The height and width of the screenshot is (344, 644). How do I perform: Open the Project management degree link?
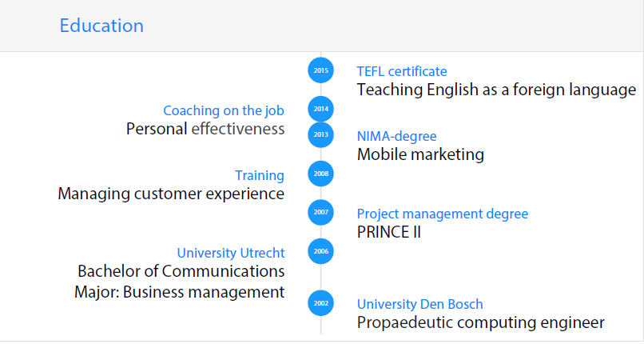(x=443, y=214)
